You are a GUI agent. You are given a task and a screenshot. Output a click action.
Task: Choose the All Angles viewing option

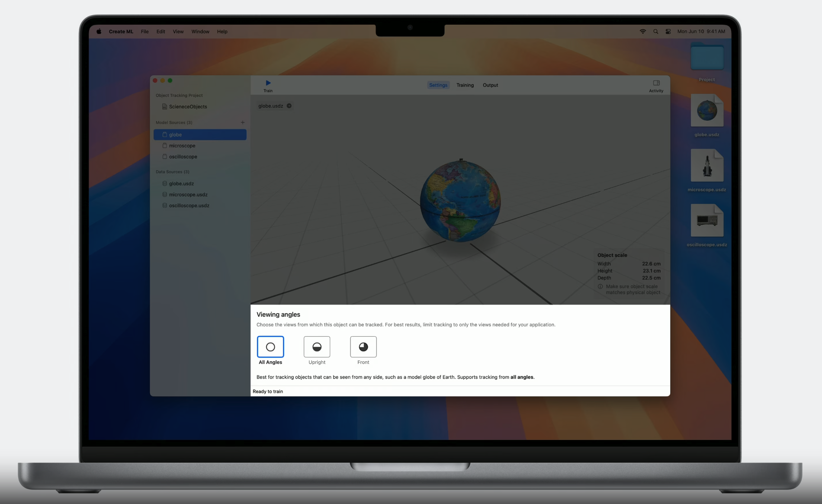tap(270, 347)
